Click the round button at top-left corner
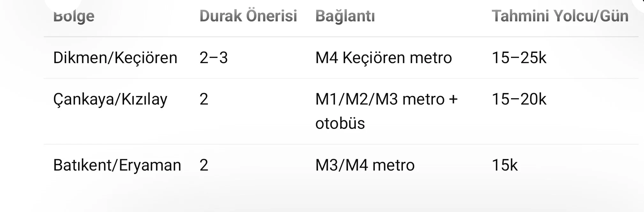 point(63,3)
